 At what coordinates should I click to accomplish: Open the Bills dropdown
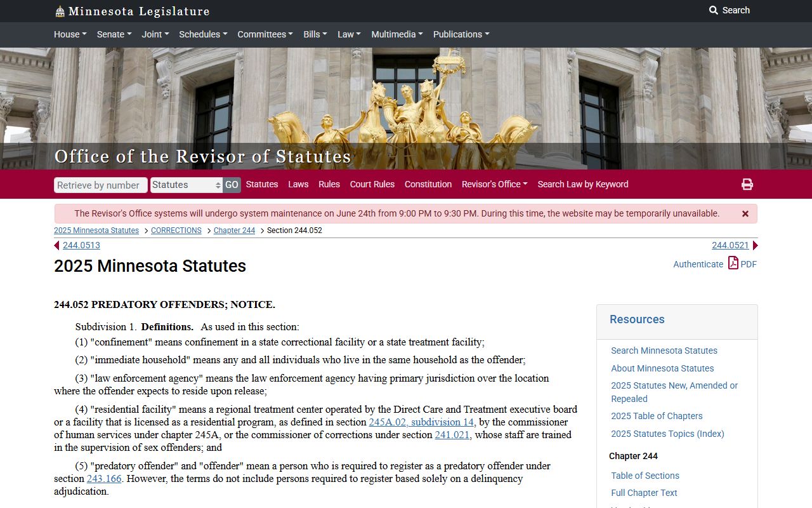[x=315, y=34]
